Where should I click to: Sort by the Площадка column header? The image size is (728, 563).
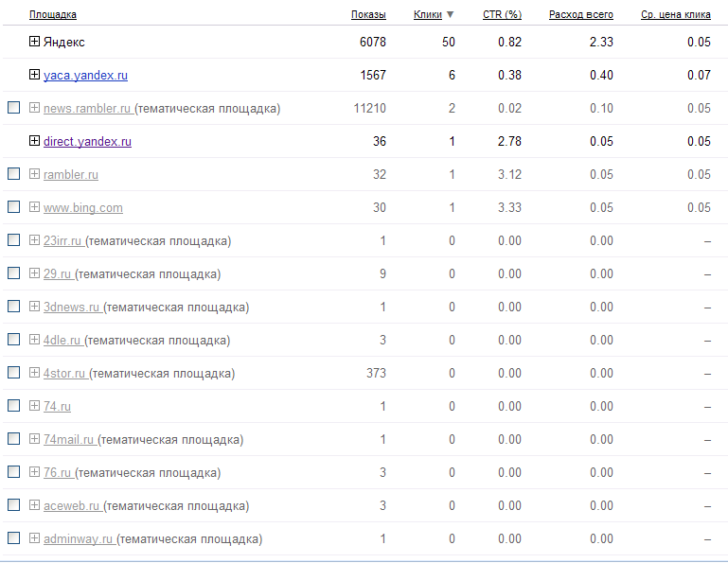pos(53,15)
